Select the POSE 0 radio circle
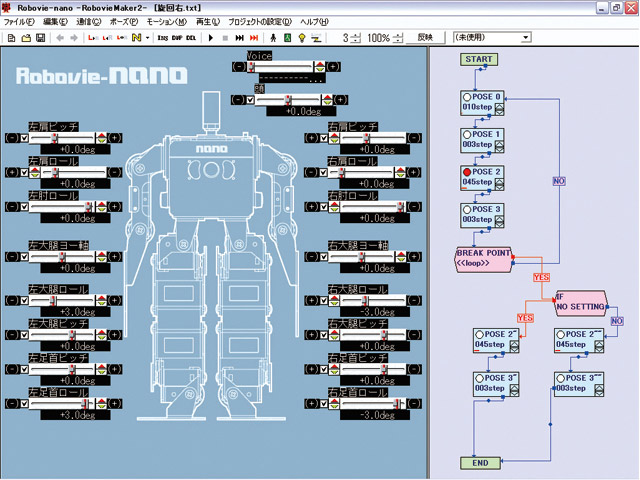The image size is (640, 480). [x=467, y=97]
